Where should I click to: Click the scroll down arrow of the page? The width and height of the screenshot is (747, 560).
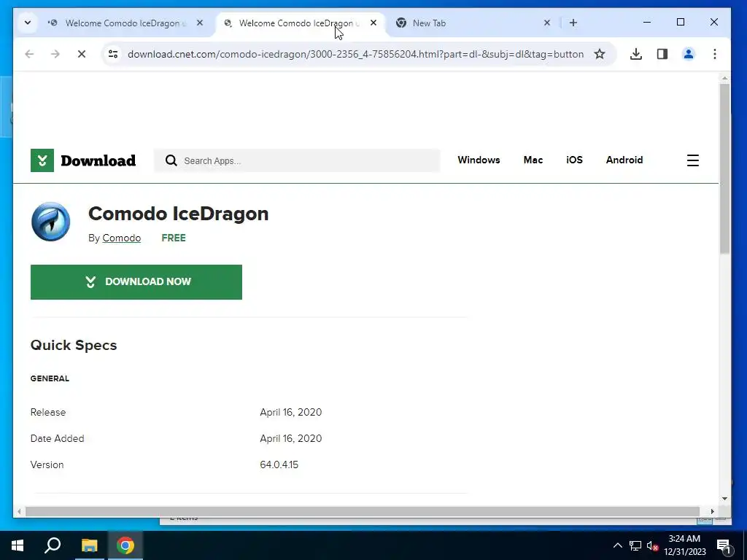click(724, 499)
